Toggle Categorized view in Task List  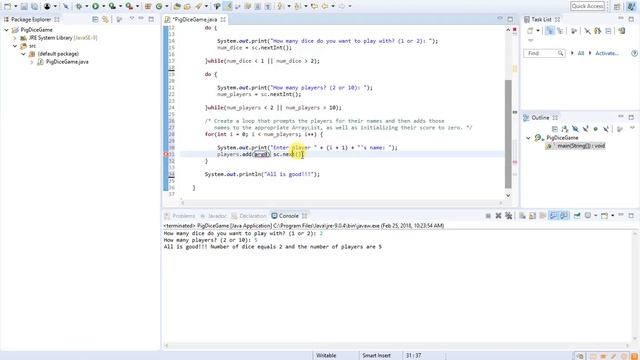click(550, 31)
